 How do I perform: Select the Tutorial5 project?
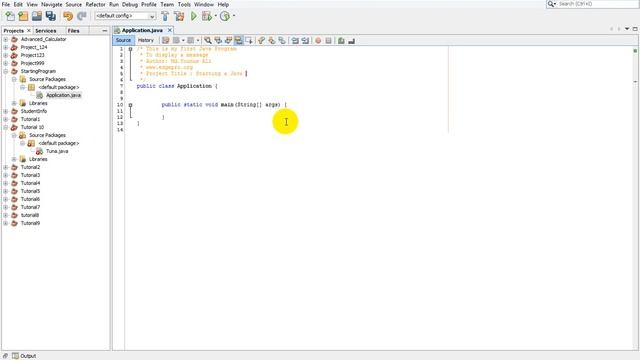(30, 191)
